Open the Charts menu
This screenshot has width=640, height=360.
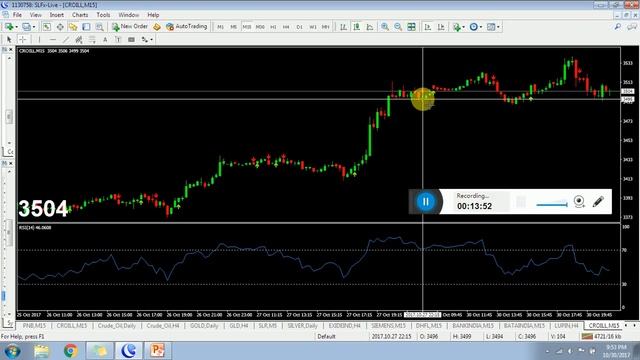coord(80,15)
